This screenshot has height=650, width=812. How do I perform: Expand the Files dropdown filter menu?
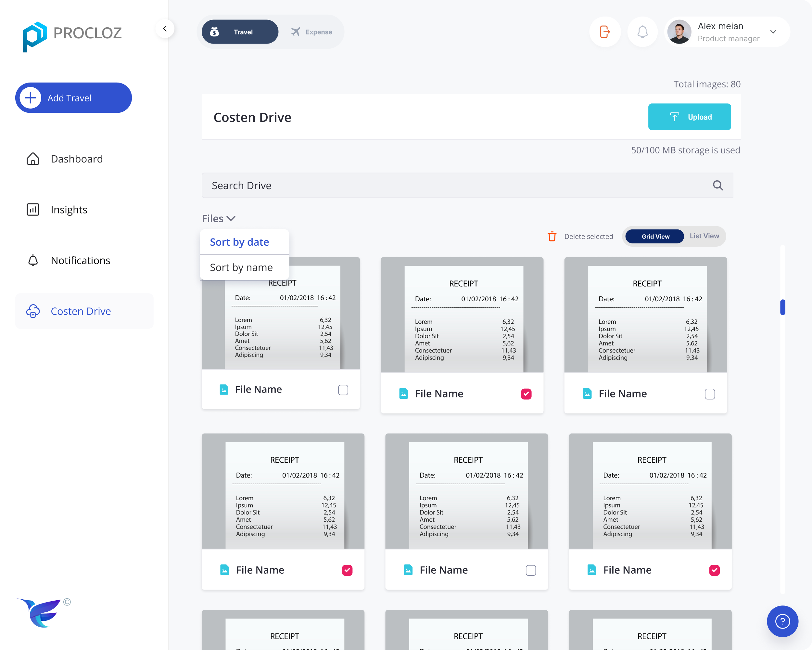[218, 217]
